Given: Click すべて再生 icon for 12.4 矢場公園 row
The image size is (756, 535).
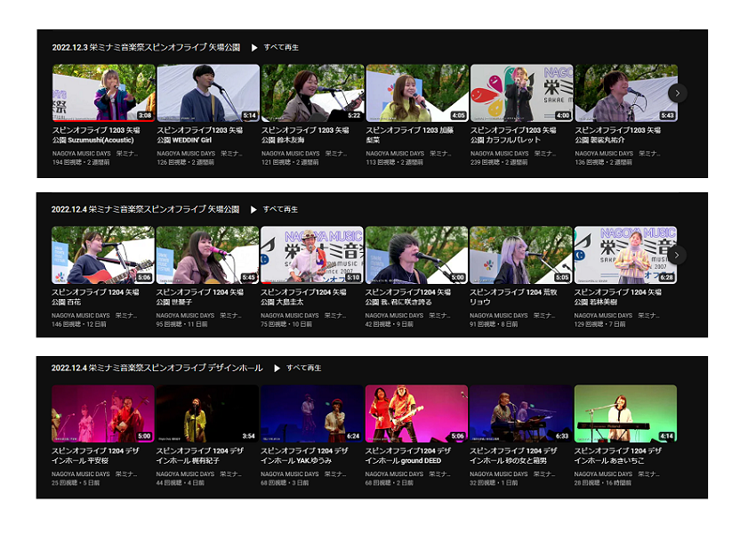Looking at the screenshot, I should 254,209.
